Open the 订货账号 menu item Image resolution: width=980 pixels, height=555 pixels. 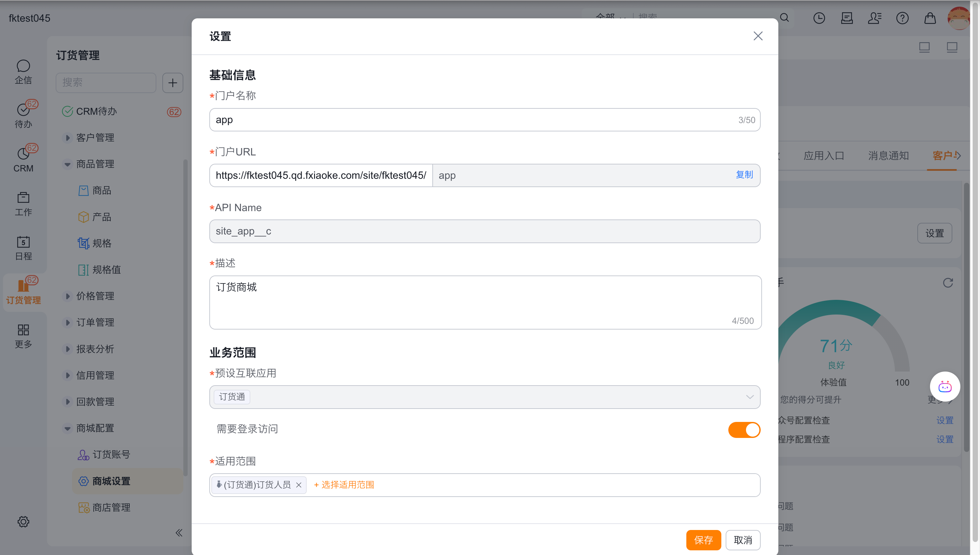(x=111, y=454)
